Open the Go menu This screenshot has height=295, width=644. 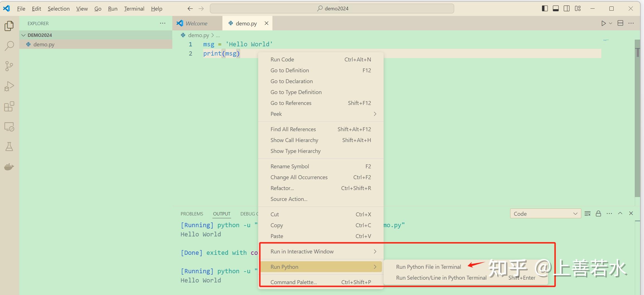[x=98, y=9]
